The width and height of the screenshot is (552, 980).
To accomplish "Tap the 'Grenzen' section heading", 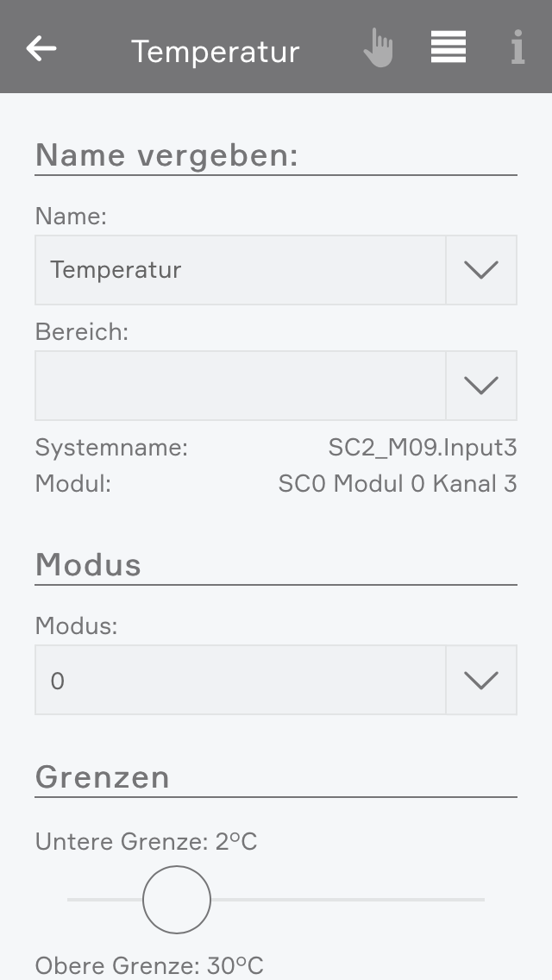I will 102,777.
